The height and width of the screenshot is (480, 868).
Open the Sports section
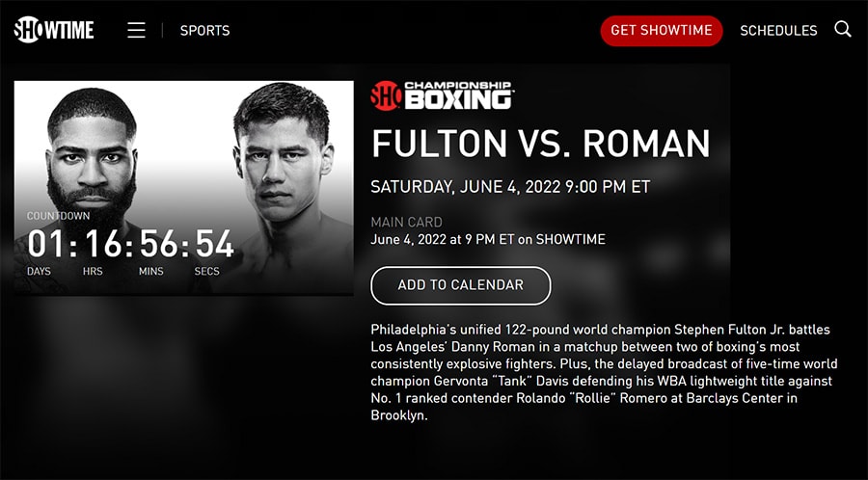[x=204, y=31]
